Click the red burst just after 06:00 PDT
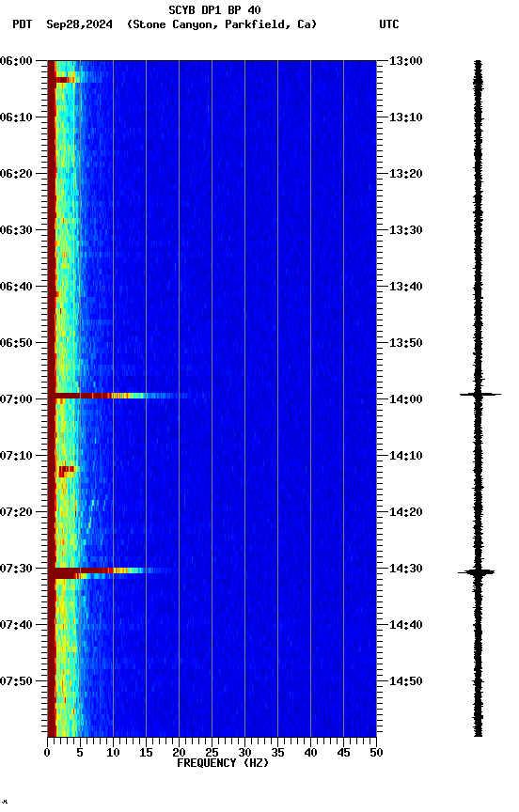The width and height of the screenshot is (519, 812). [x=64, y=80]
